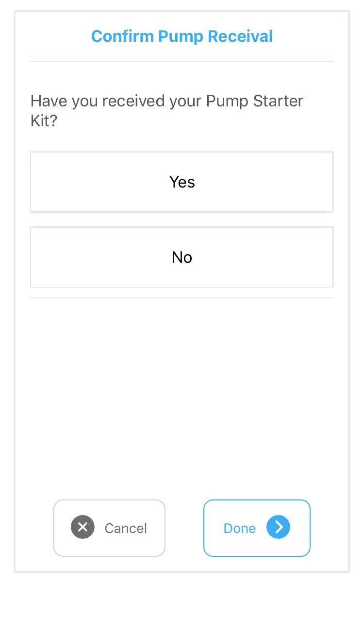This screenshot has width=364, height=618.
Task: Answer Yes to the starter kit question
Action: point(182,182)
